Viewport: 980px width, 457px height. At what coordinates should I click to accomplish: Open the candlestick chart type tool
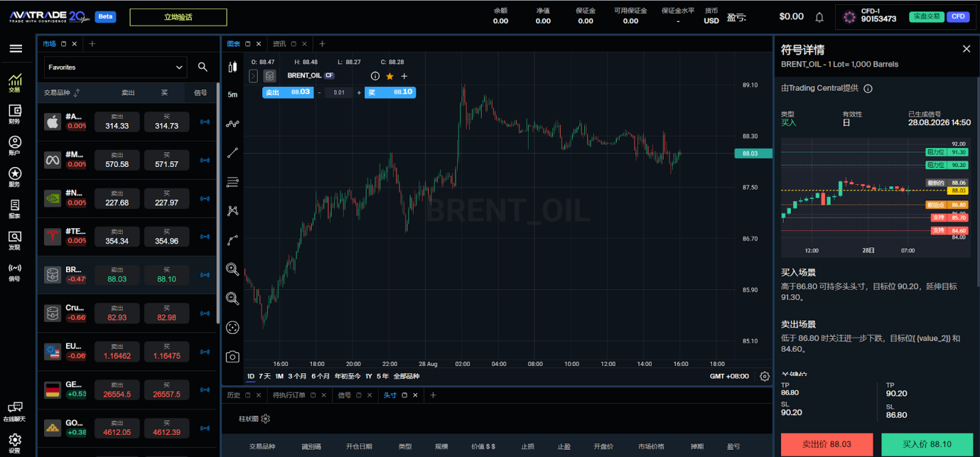click(x=232, y=68)
